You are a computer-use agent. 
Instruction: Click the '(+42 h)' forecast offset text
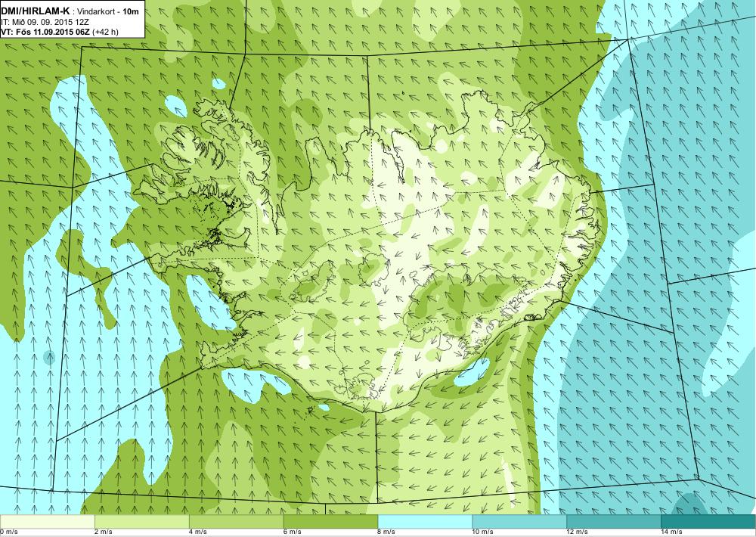point(104,32)
